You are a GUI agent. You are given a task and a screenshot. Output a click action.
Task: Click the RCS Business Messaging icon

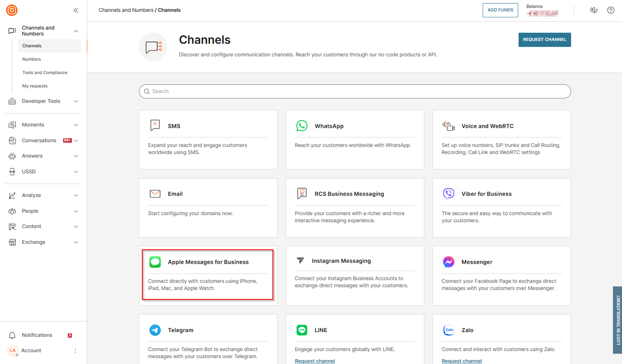pos(302,193)
